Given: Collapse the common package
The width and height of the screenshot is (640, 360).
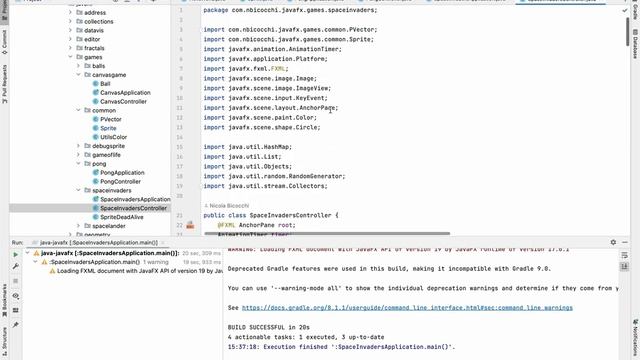Looking at the screenshot, I should click(x=78, y=110).
